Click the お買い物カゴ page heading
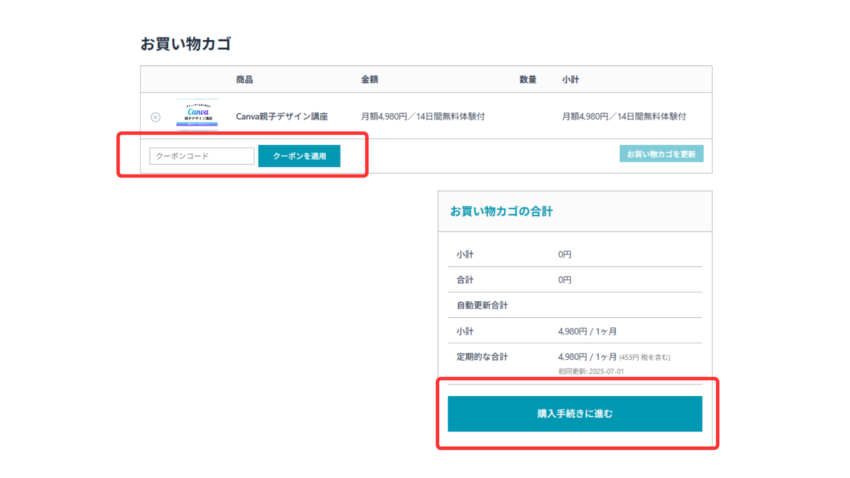 click(187, 44)
